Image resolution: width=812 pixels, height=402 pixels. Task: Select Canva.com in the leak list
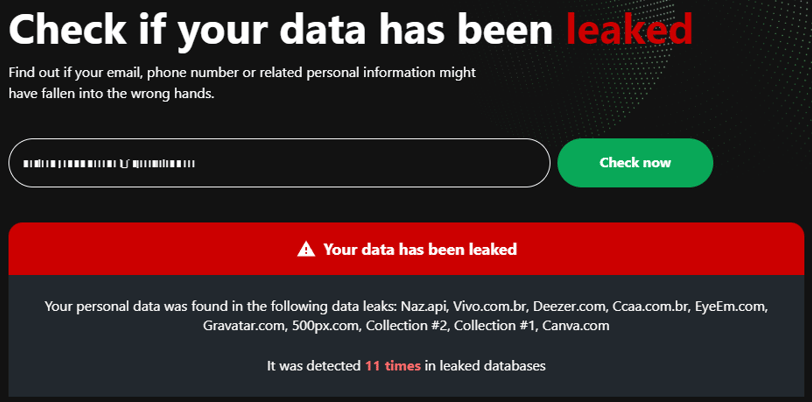[x=576, y=326]
